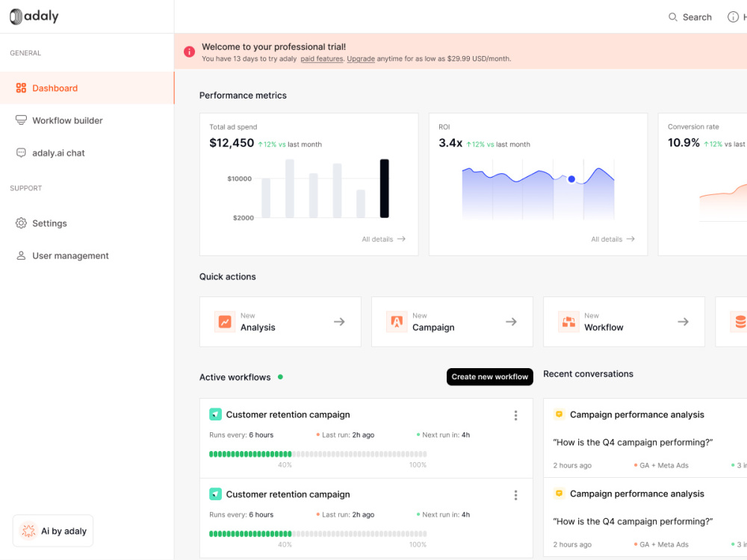Screen dimensions: 747x560
Task: Click the User management person icon
Action: pos(21,255)
